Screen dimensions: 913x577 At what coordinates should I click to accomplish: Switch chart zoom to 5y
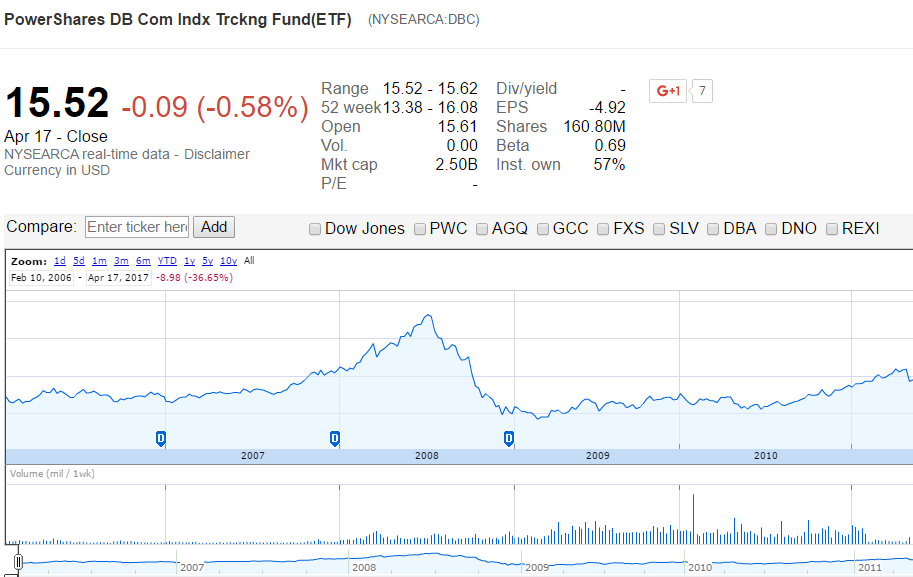tap(207, 261)
